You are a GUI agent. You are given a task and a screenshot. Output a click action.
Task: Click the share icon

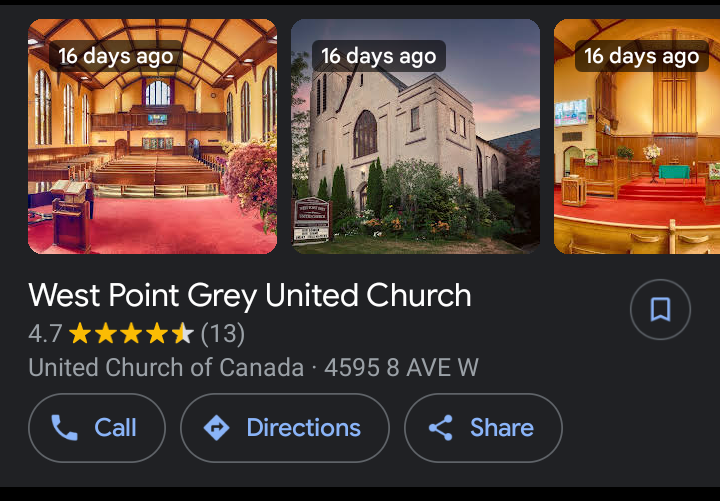[x=440, y=428]
